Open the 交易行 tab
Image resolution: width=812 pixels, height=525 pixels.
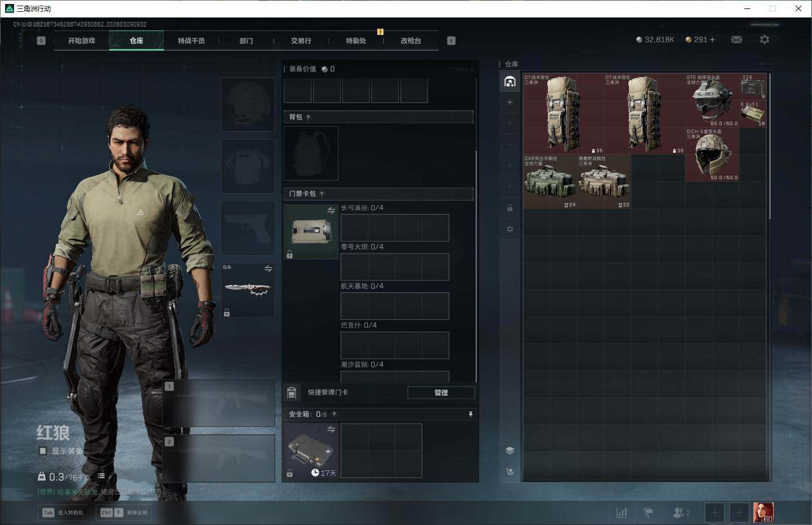pos(301,41)
